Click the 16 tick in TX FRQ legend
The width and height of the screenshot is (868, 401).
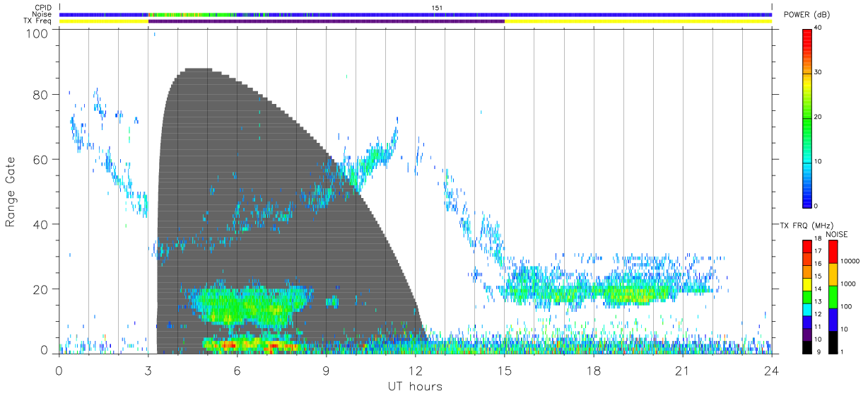[x=817, y=263]
